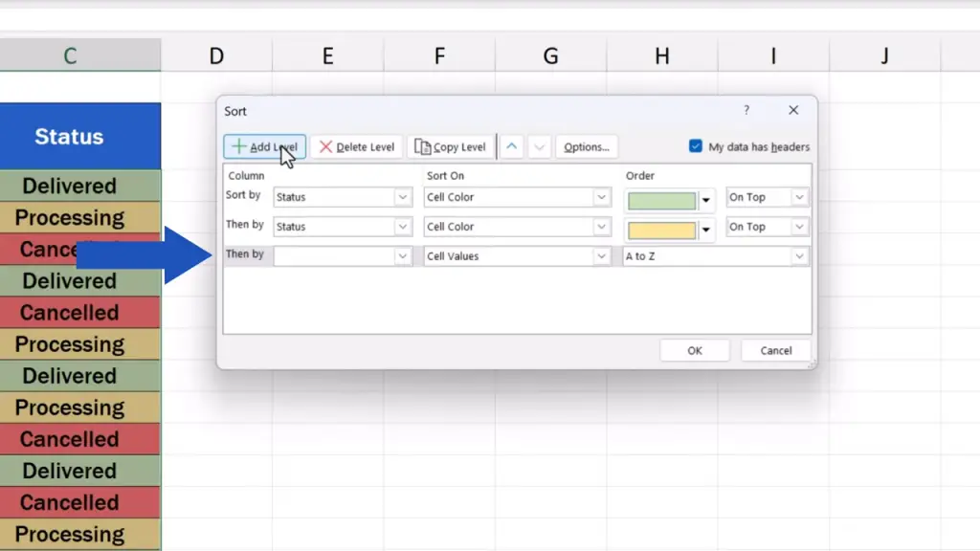
Task: Open the first On Top position dropdown
Action: pos(799,198)
